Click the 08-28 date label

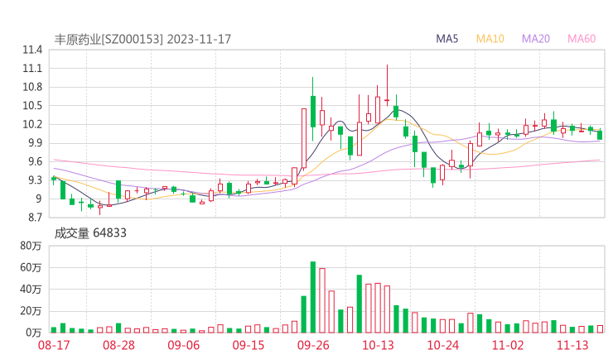(118, 345)
